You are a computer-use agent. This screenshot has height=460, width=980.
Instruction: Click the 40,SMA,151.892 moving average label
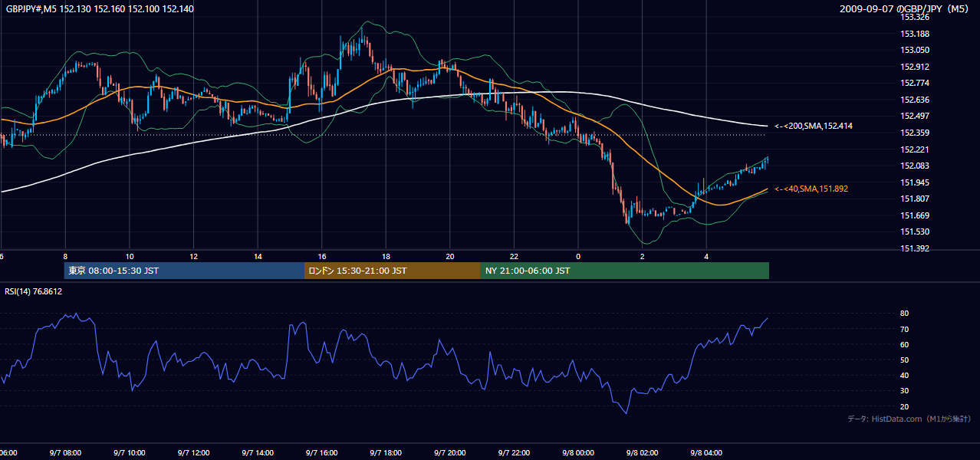[811, 189]
